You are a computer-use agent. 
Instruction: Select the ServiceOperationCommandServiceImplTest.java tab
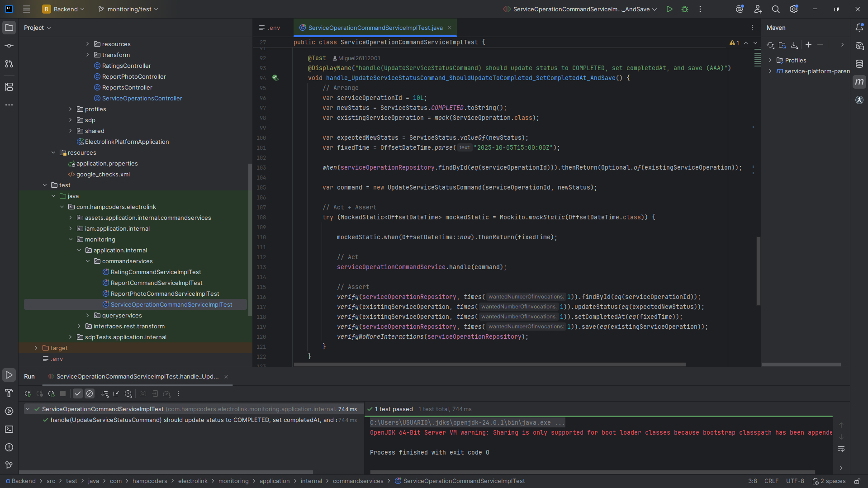(x=375, y=28)
